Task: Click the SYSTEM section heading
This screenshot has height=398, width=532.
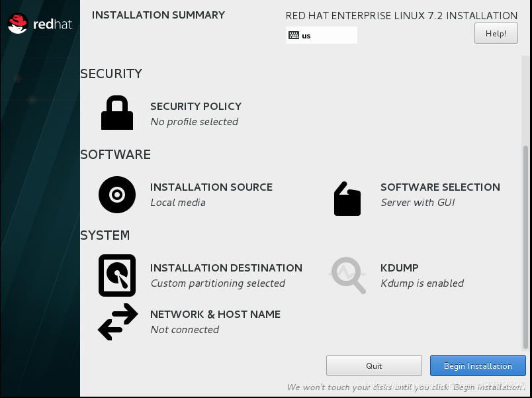Action: [x=105, y=235]
